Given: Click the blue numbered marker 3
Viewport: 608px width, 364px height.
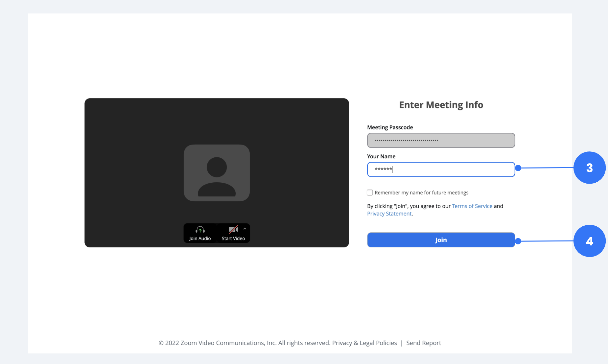Looking at the screenshot, I should point(590,168).
